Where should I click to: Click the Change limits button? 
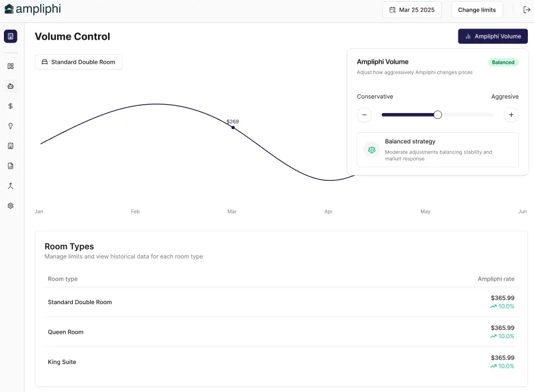pos(476,10)
